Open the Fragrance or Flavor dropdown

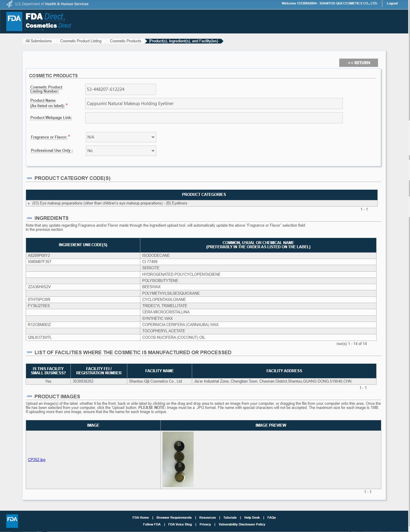[121, 137]
